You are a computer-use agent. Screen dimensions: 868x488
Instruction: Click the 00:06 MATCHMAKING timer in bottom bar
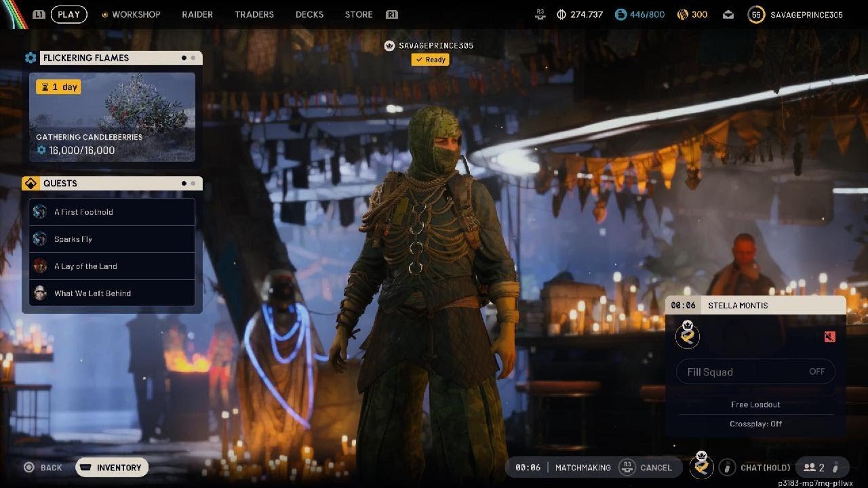tap(563, 468)
